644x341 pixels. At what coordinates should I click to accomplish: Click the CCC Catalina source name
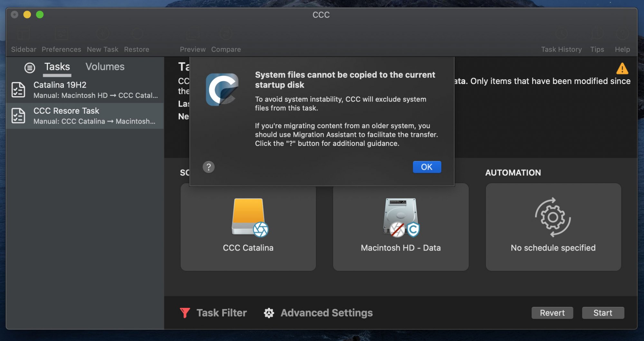pyautogui.click(x=248, y=248)
